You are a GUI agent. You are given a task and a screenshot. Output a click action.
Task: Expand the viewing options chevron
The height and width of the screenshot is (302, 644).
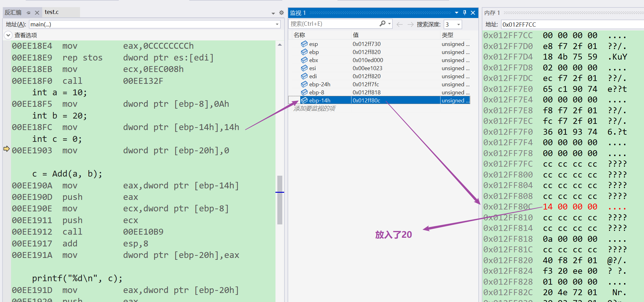8,35
